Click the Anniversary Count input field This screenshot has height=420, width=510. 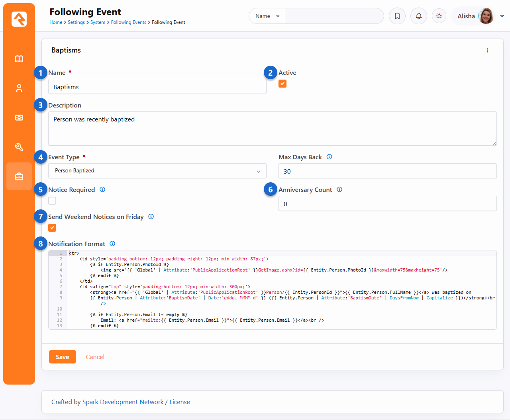point(387,204)
